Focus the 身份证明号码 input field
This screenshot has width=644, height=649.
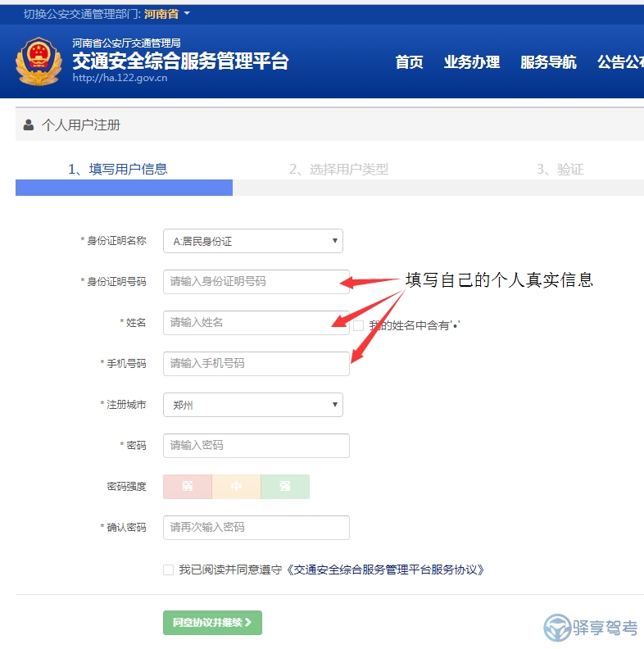256,282
